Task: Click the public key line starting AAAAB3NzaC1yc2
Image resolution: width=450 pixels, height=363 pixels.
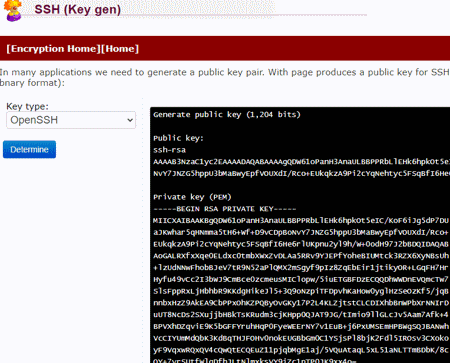Action: point(301,162)
